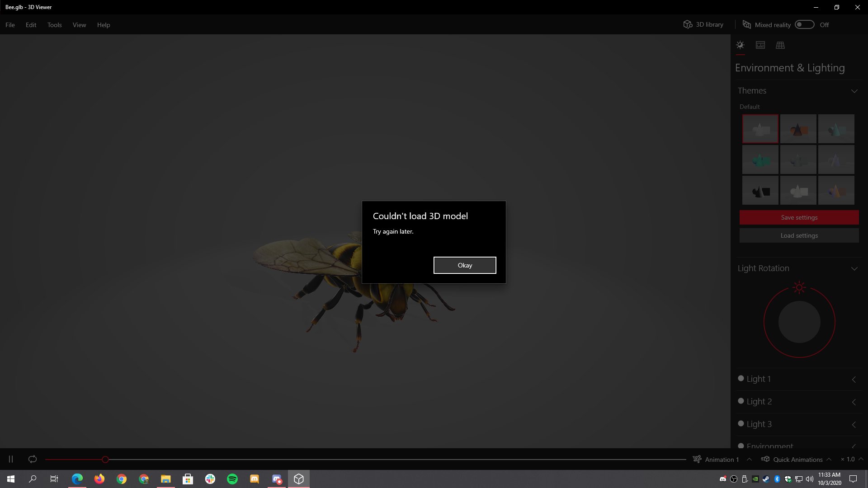Open the Grid & Views panel icon

click(x=780, y=45)
